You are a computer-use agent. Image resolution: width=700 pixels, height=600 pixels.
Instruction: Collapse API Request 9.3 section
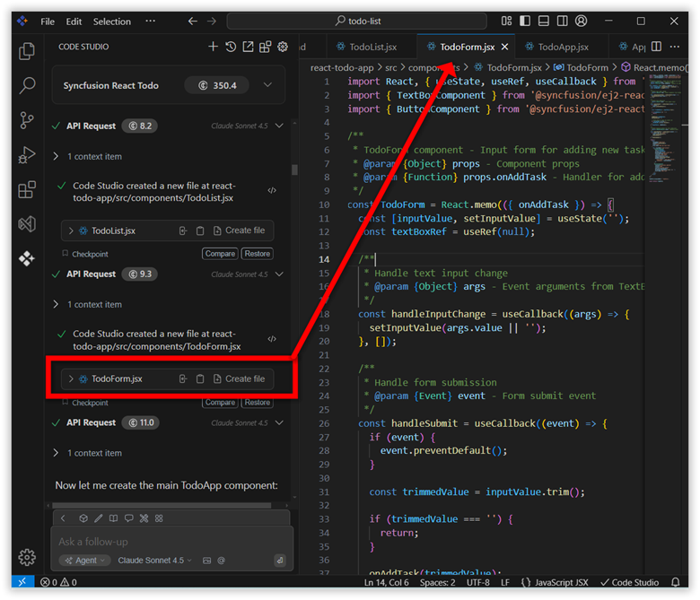(x=279, y=274)
